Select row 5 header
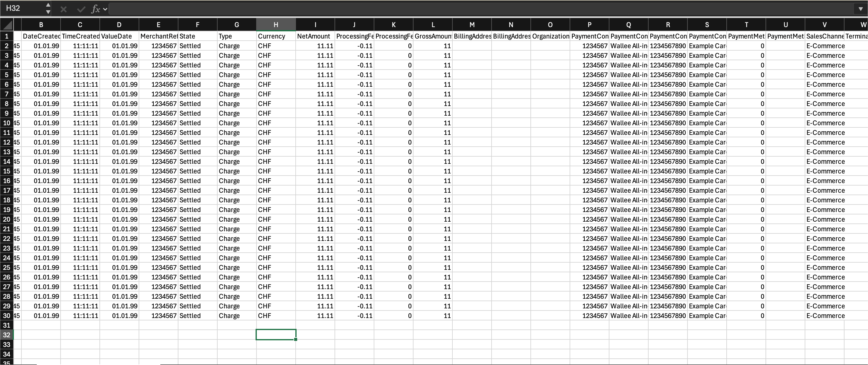The width and height of the screenshot is (868, 365). click(x=7, y=75)
